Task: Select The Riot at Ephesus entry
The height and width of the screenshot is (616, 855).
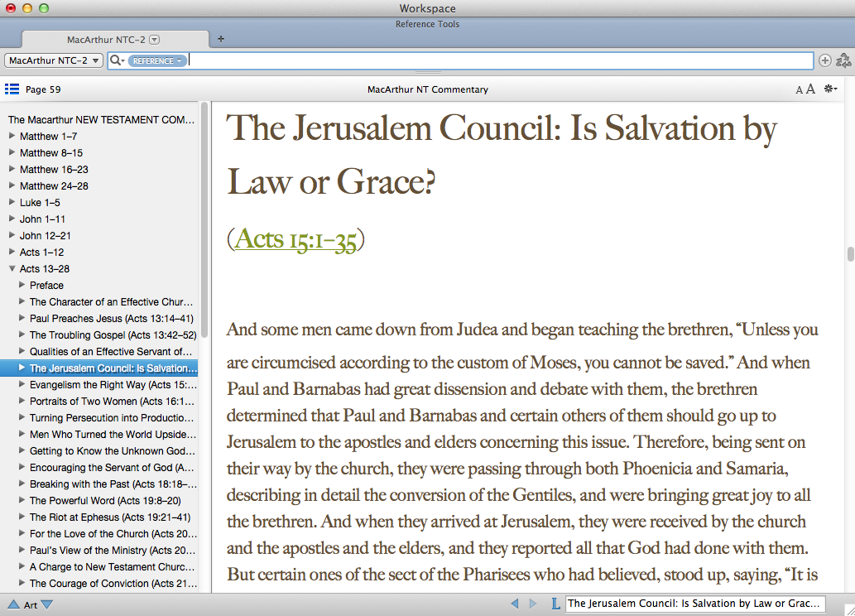Action: [110, 517]
